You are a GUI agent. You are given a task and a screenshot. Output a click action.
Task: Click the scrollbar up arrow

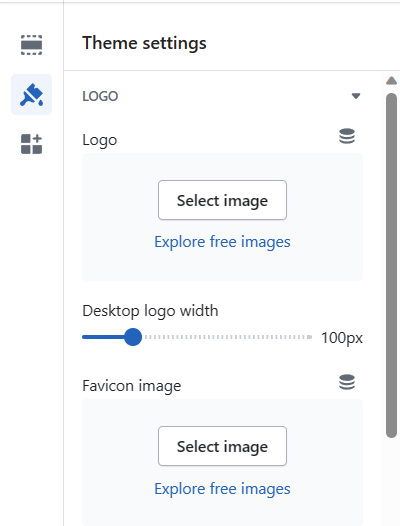[x=391, y=81]
